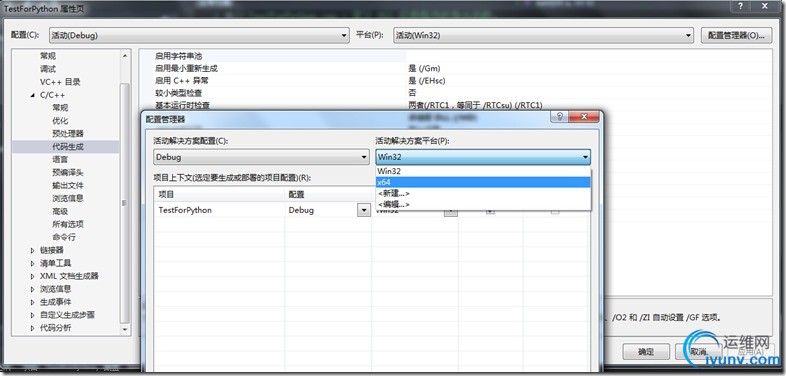
Task: Click the 配置 column header
Action: point(328,195)
